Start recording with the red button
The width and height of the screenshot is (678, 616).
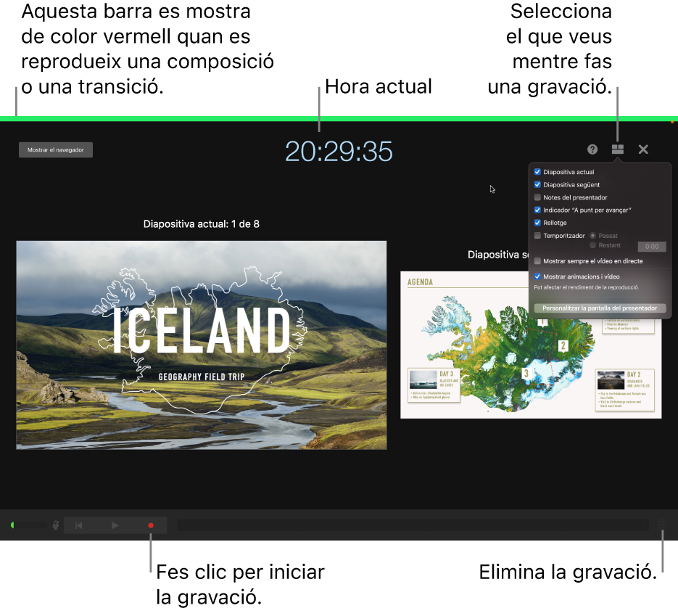tap(151, 525)
